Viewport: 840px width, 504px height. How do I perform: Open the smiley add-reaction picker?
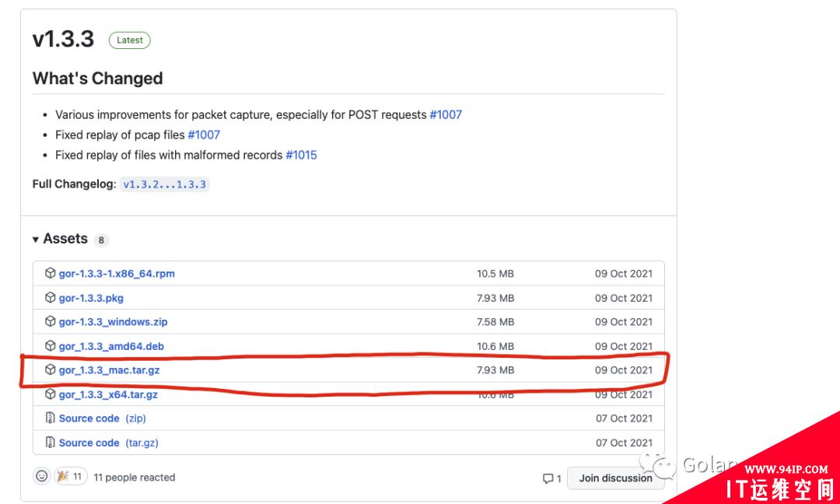(x=42, y=476)
